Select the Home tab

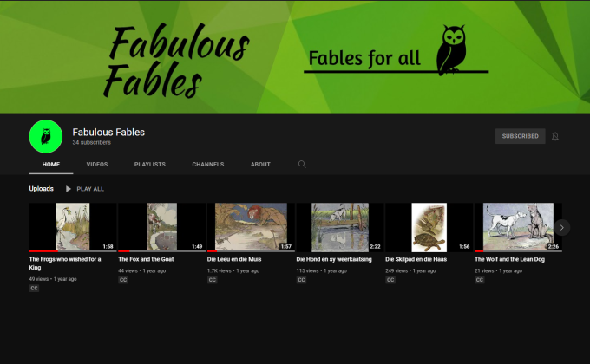[50, 164]
